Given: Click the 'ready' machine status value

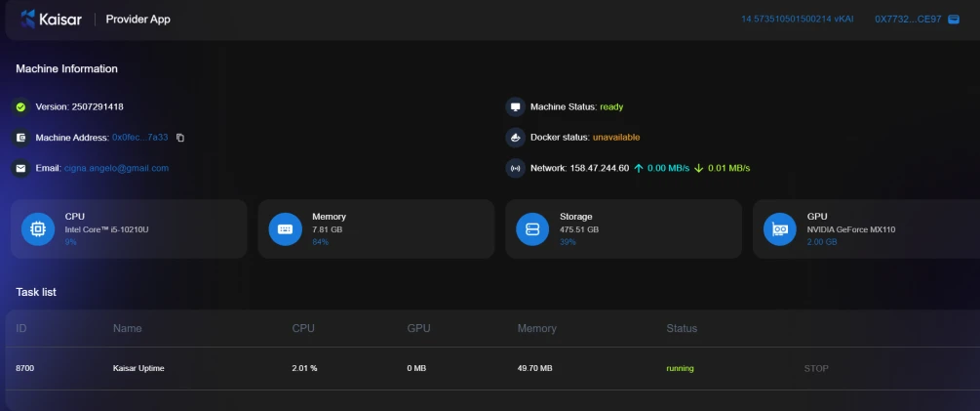Looking at the screenshot, I should click(611, 107).
